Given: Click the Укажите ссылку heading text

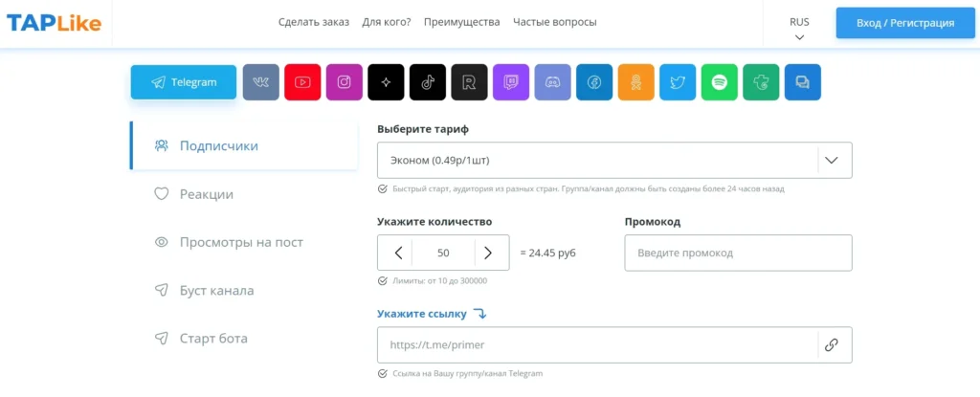Looking at the screenshot, I should pyautogui.click(x=422, y=314).
